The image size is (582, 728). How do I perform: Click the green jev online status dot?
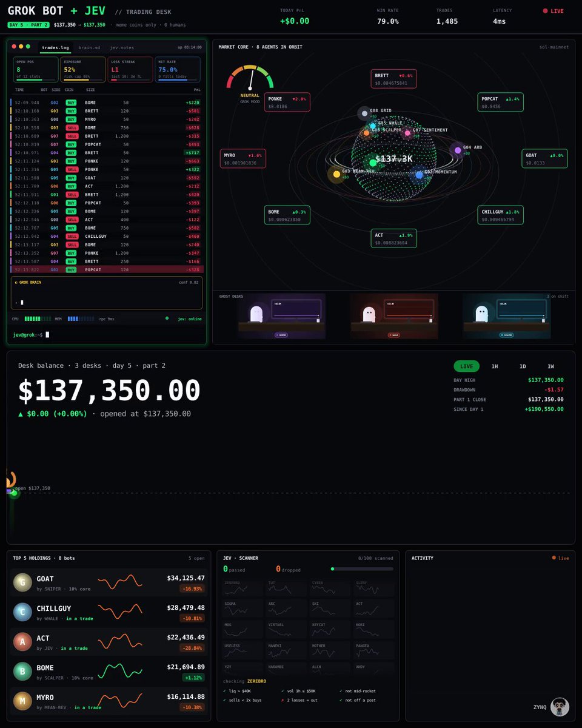pos(167,318)
